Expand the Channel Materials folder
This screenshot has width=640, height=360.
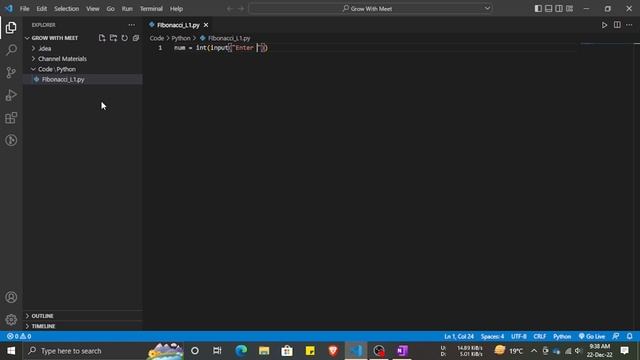coord(62,59)
